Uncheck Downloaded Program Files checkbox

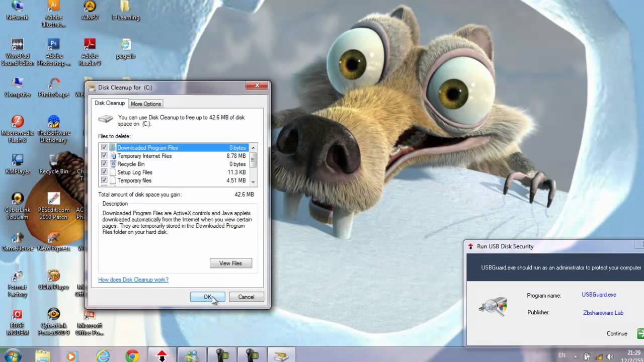(104, 147)
